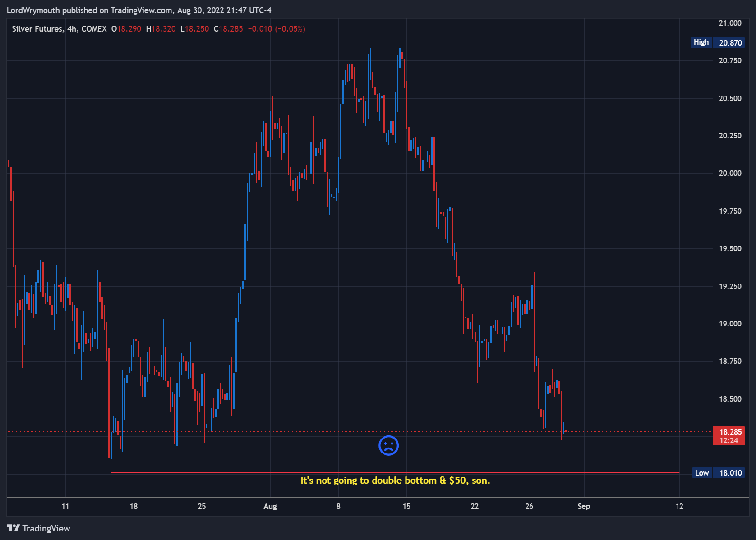Click the High 20.870 price label
Screen dimensions: 756x540
[x=718, y=42]
